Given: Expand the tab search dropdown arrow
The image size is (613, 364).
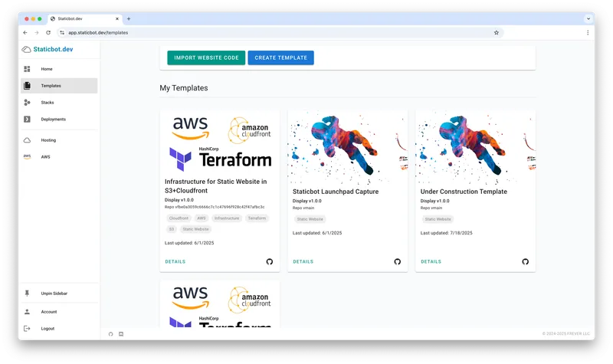Looking at the screenshot, I should (x=588, y=18).
